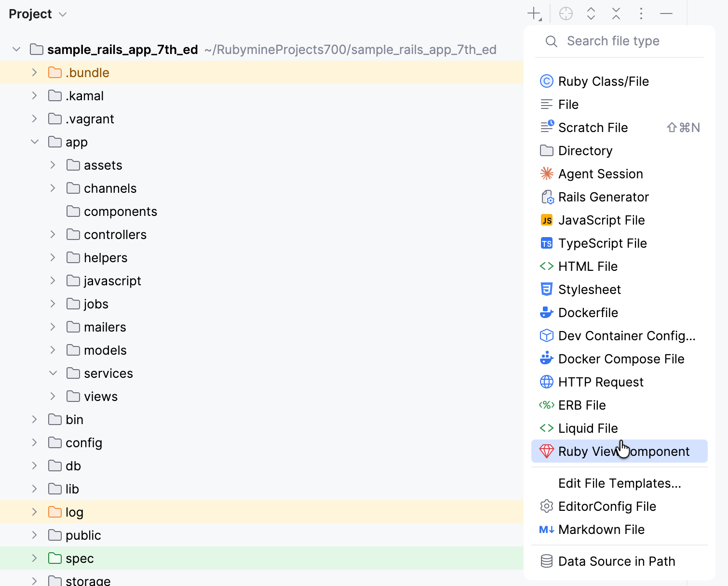Expand the .bundle folder
The height and width of the screenshot is (586, 728).
(34, 72)
